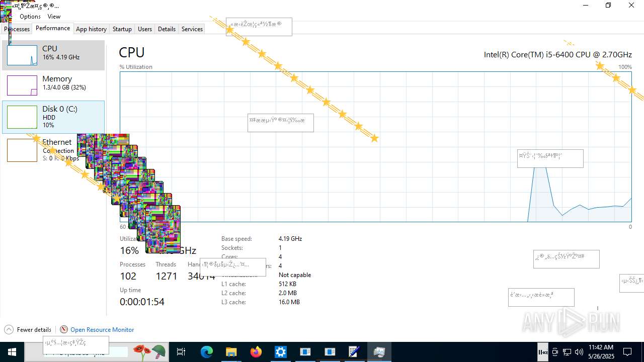Open the notepad-with-pen taskbar app
Screen dimensions: 644x362
[x=354, y=352]
